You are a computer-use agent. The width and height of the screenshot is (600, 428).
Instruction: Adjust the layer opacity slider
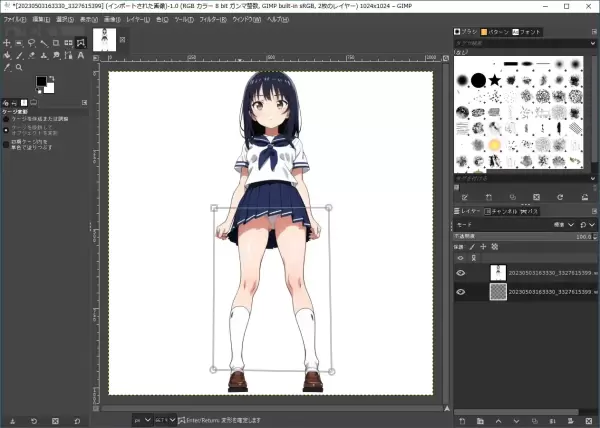tap(522, 237)
